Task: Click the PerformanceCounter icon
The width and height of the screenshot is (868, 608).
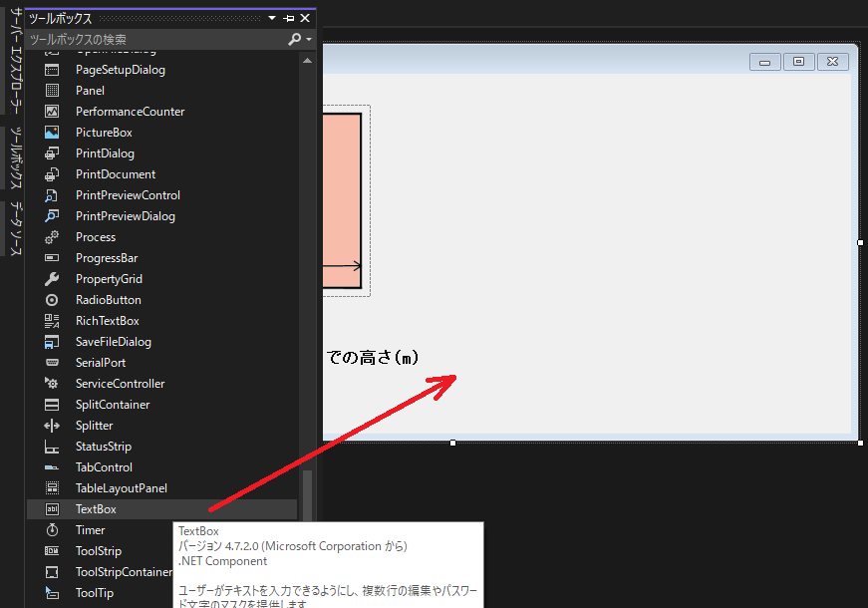Action: coord(52,112)
